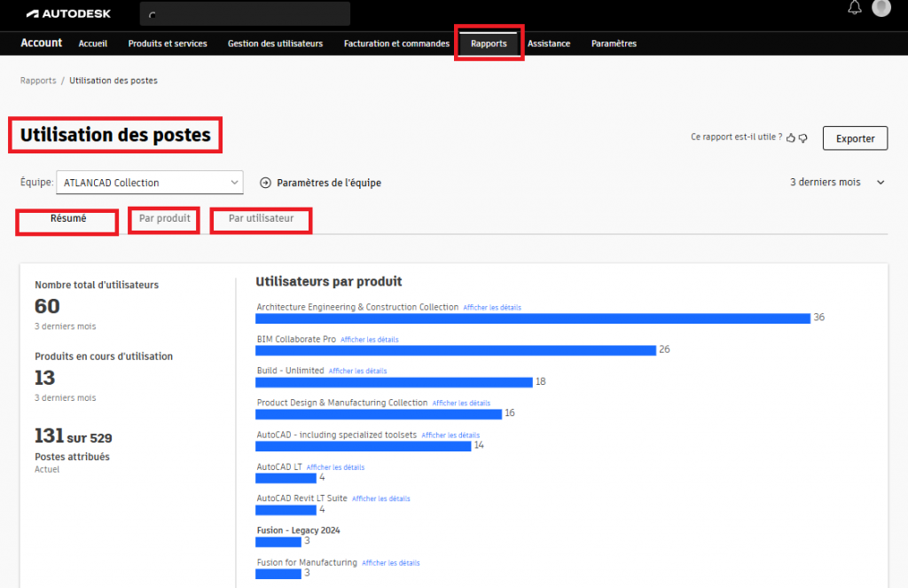Open the Équipe ATLANCAD Collection dropdown

pos(149,183)
